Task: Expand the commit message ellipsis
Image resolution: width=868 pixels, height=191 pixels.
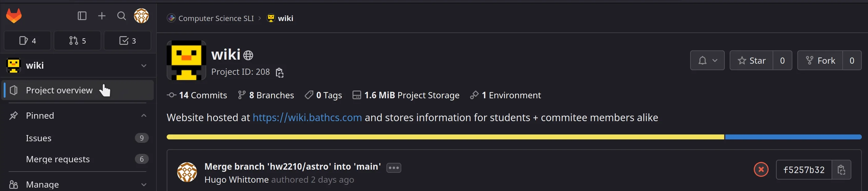Action: [x=393, y=168]
